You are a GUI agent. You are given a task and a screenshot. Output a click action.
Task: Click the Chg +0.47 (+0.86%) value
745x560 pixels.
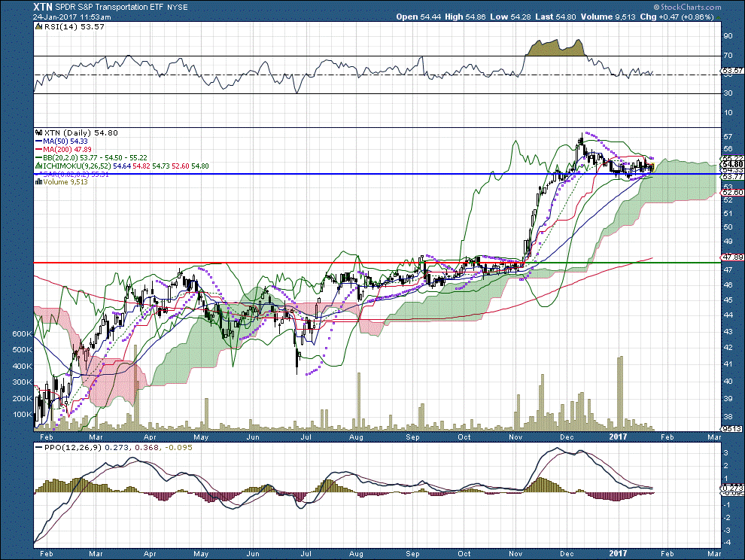pos(677,17)
